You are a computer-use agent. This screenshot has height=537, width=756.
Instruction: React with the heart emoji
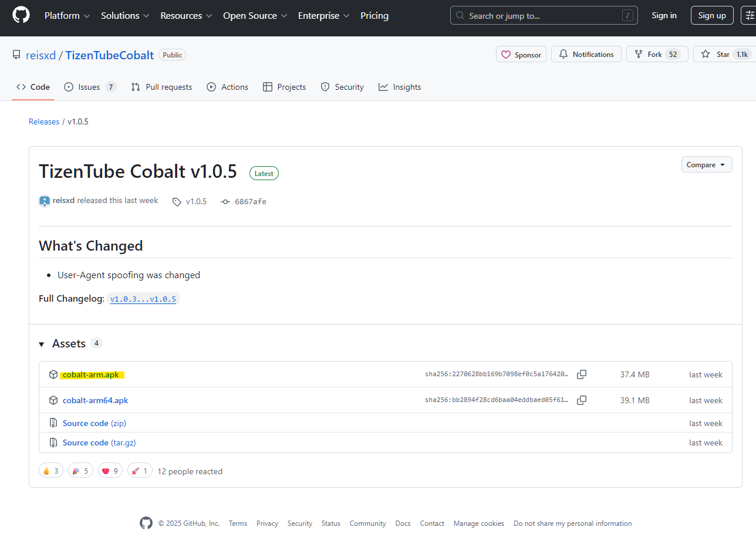pos(110,471)
